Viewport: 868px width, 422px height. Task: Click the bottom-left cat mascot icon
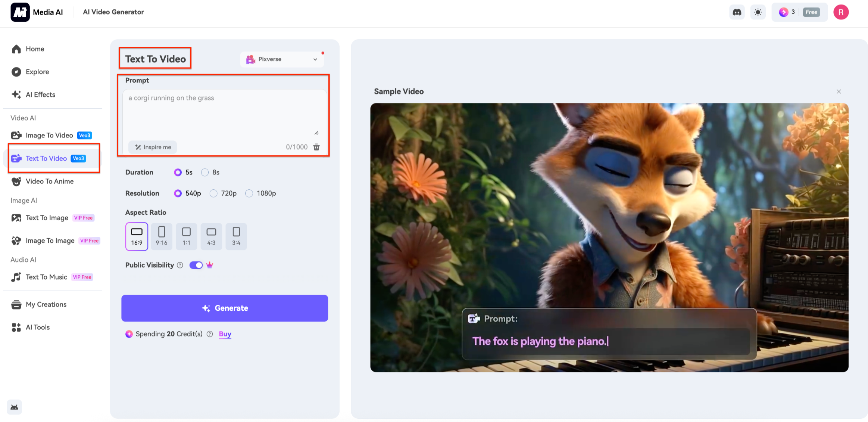[x=15, y=407]
